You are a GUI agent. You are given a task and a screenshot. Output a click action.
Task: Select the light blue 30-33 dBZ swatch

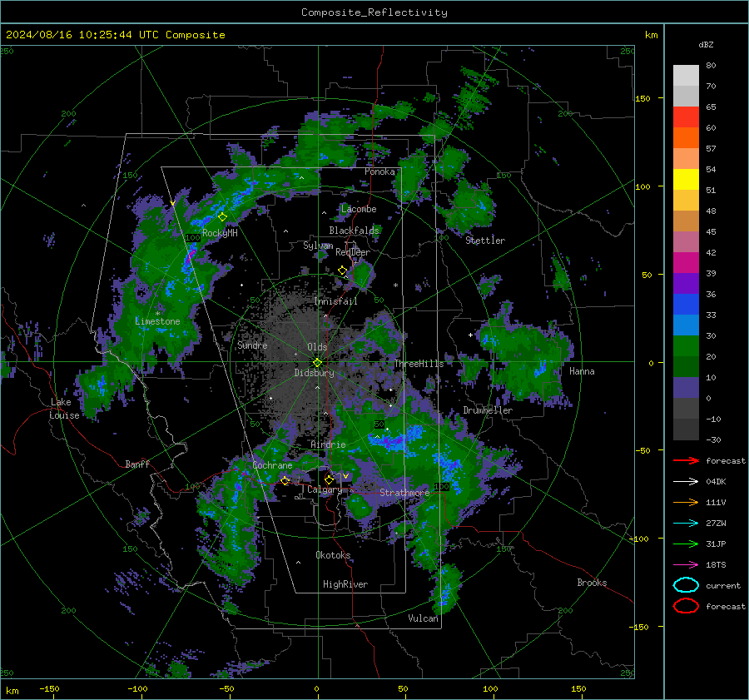point(686,325)
